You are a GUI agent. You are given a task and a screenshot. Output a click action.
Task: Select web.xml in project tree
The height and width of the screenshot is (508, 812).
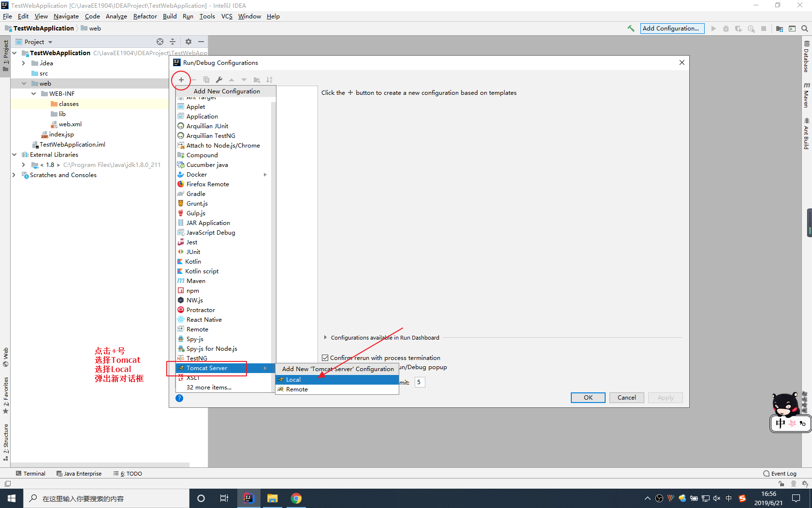point(66,124)
